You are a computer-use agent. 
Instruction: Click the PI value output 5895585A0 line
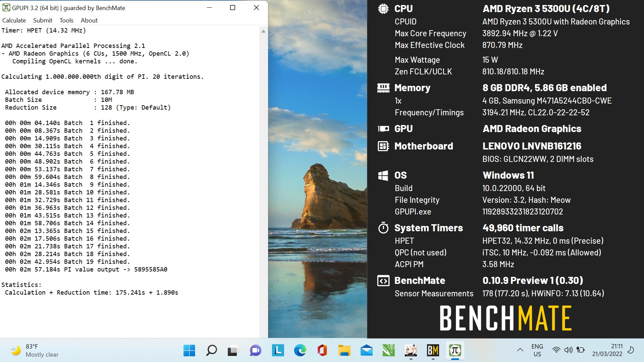[x=86, y=269]
